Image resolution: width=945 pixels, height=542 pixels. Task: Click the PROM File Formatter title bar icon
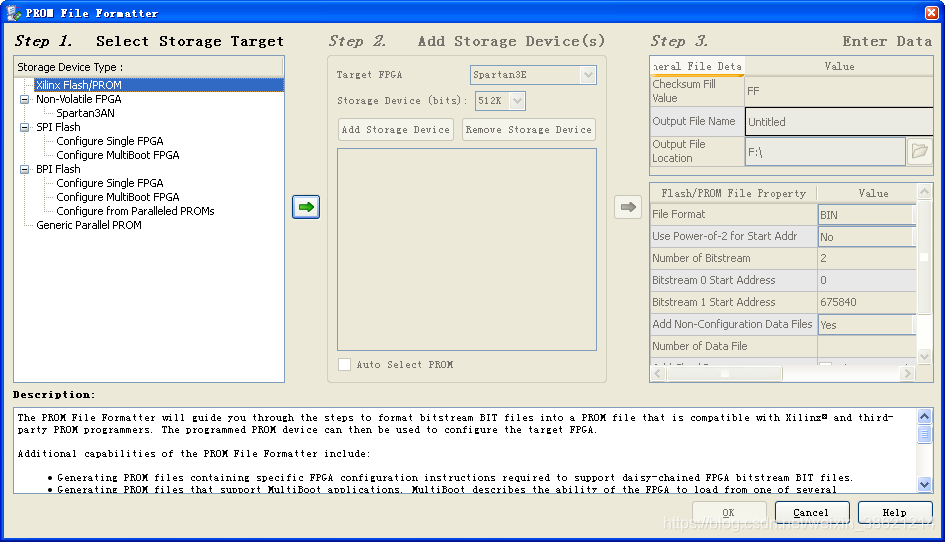[x=14, y=13]
